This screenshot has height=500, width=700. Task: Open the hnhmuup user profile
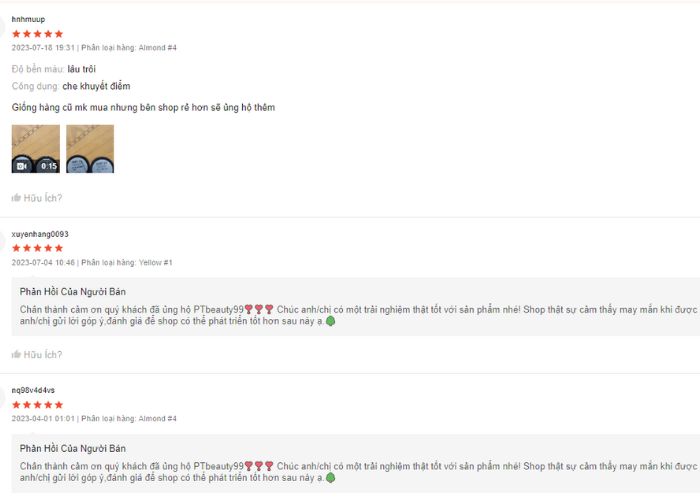point(28,19)
